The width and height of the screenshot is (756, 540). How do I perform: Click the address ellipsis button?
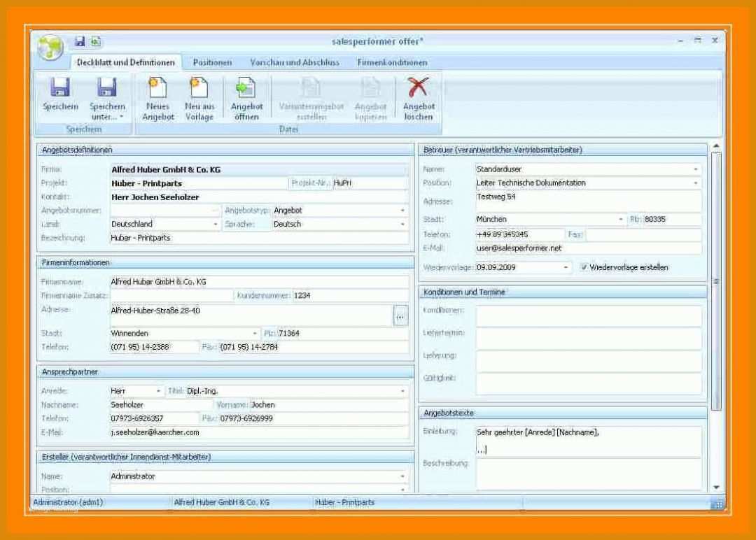click(x=400, y=316)
